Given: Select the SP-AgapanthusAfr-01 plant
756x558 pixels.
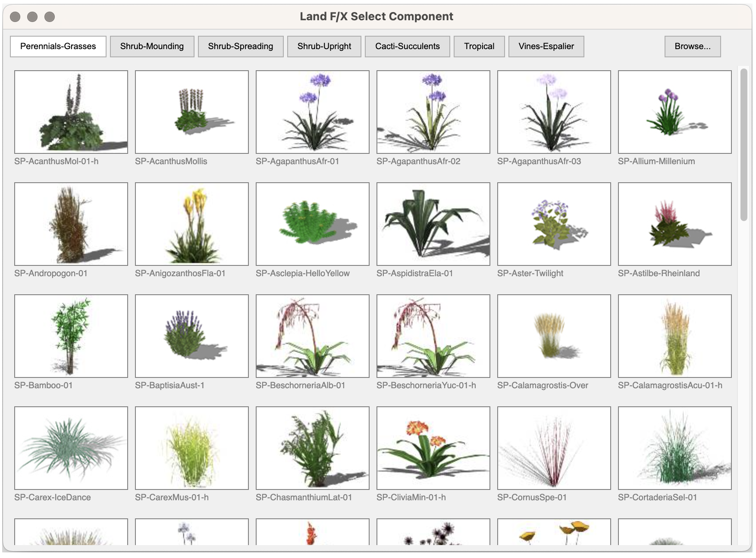Looking at the screenshot, I should 312,112.
